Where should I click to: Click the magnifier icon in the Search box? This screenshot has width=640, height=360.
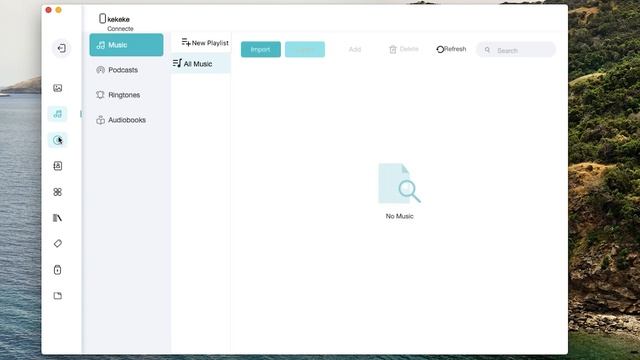487,50
